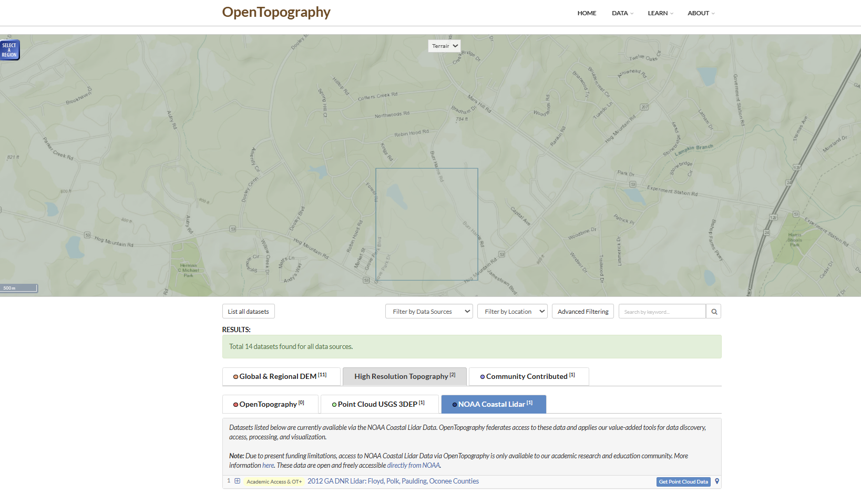Select the High Resolution Topography tab
The width and height of the screenshot is (861, 504).
405,376
